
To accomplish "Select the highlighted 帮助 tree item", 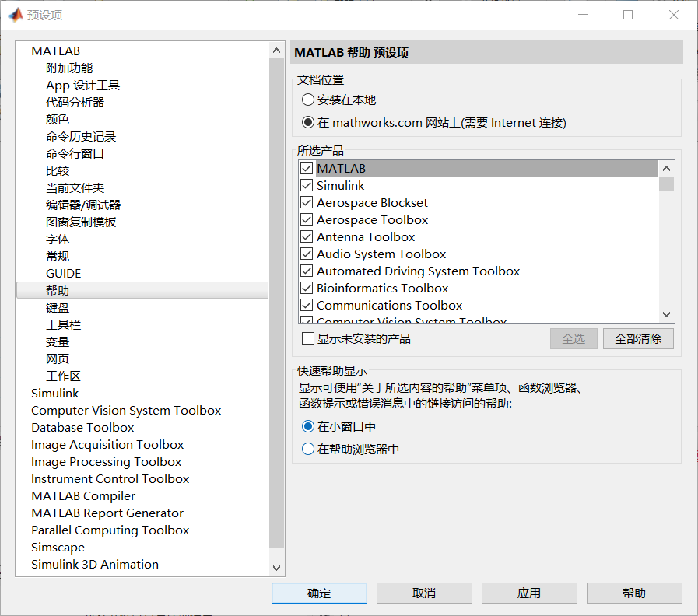I will click(142, 290).
